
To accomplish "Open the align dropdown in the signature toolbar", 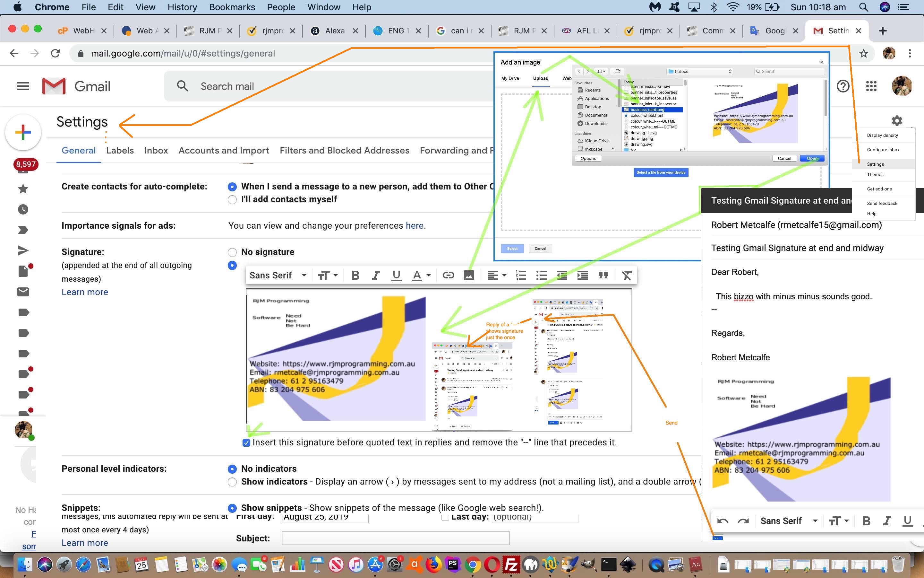I will [x=496, y=275].
